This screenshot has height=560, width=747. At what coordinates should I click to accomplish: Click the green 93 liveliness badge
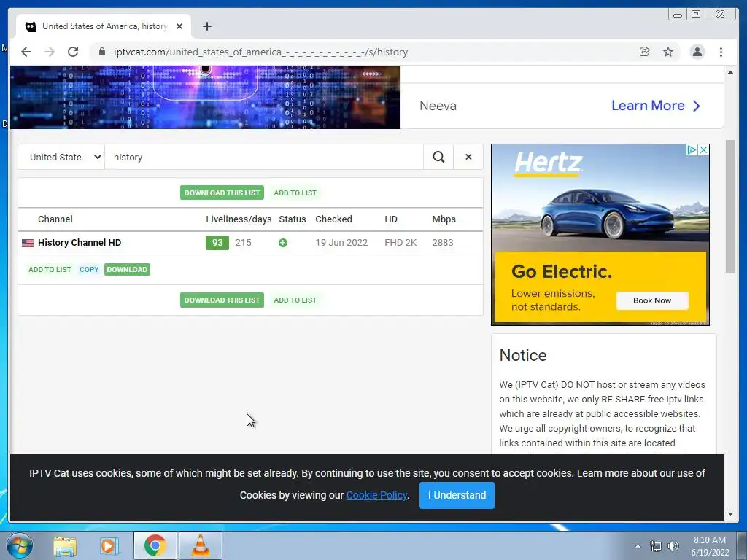217,242
